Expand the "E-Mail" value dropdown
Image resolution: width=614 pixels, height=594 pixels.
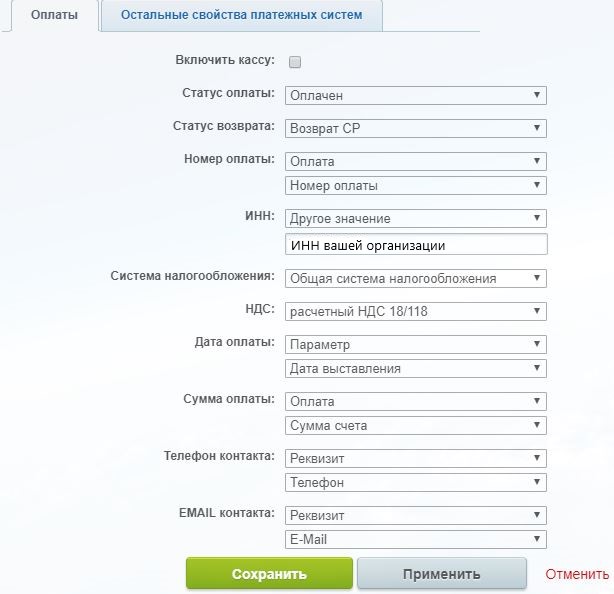[x=416, y=539]
